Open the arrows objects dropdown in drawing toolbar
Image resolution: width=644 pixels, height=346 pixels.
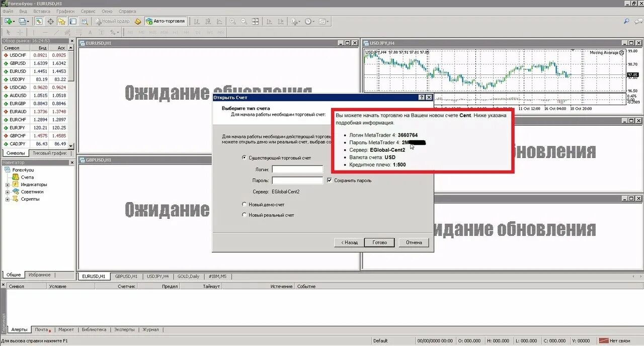[114, 33]
